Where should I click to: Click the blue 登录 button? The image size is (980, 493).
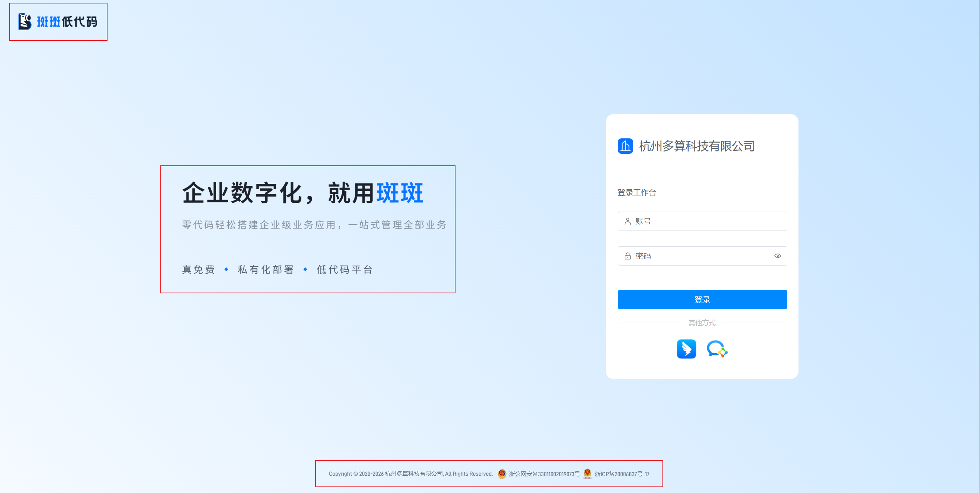click(702, 300)
